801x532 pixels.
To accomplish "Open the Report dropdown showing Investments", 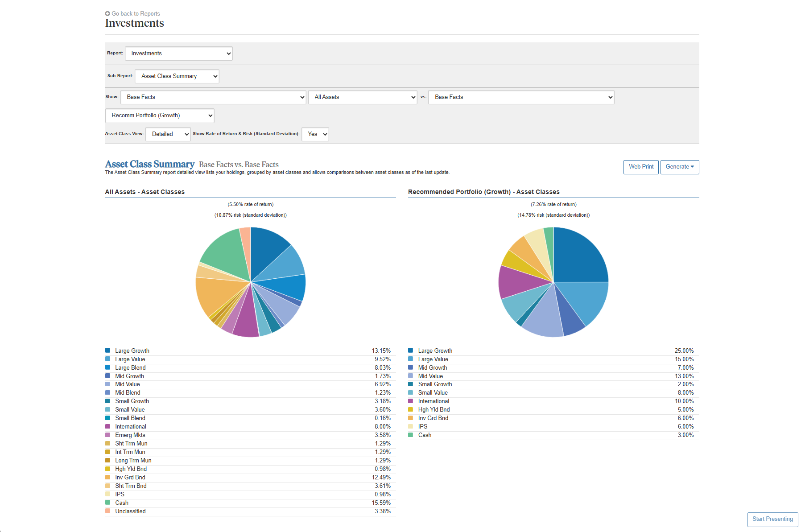I will (178, 54).
